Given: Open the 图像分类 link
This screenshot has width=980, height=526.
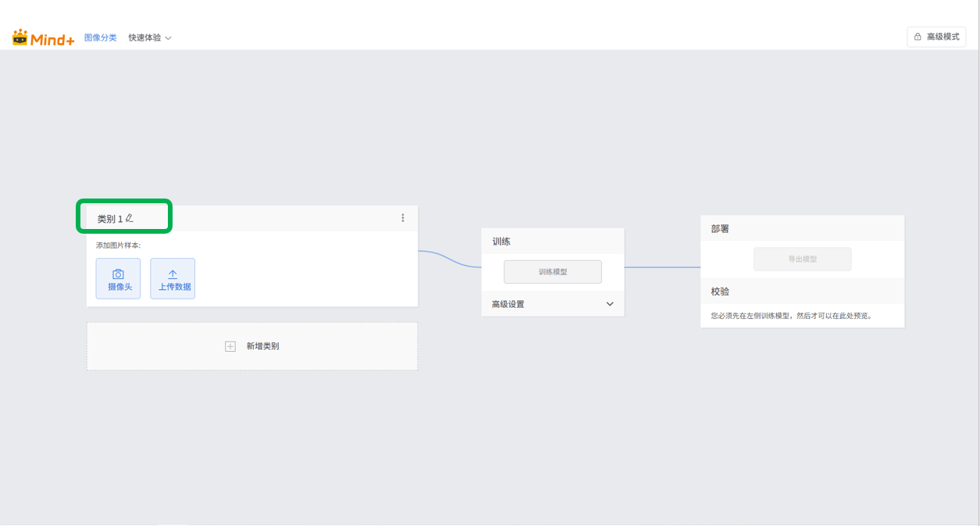Looking at the screenshot, I should pos(100,38).
